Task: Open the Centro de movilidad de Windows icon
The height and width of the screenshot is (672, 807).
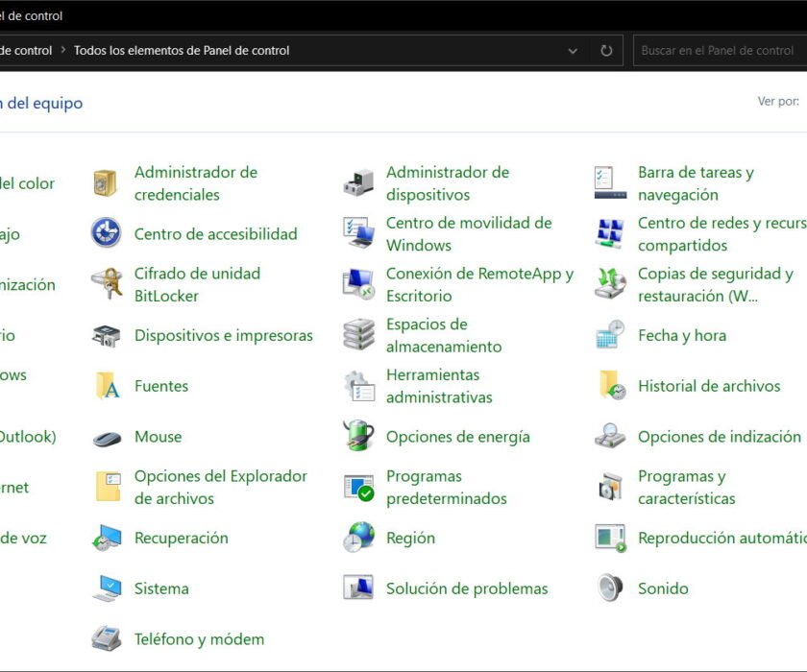Action: point(358,233)
